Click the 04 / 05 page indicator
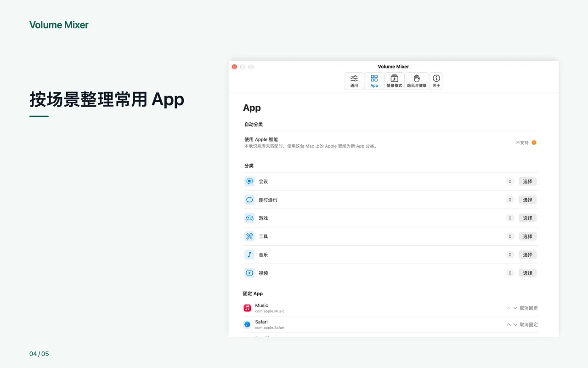The image size is (588, 368). point(39,354)
